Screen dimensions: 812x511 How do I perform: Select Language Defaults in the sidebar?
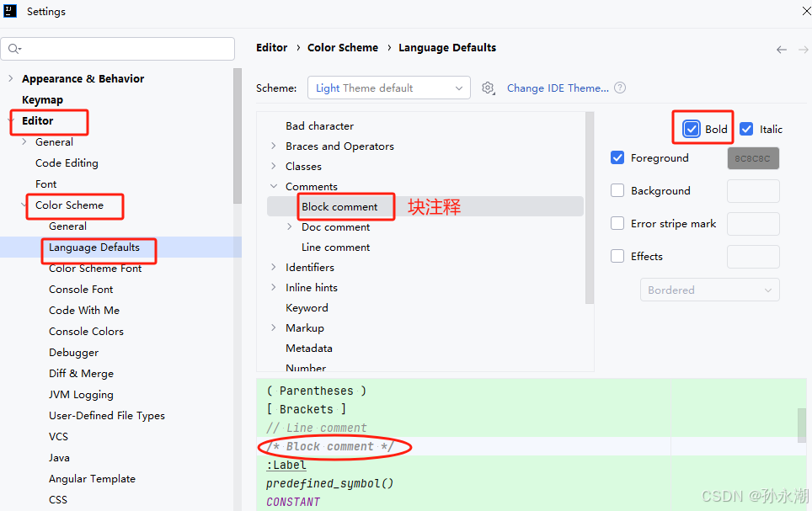(x=94, y=248)
